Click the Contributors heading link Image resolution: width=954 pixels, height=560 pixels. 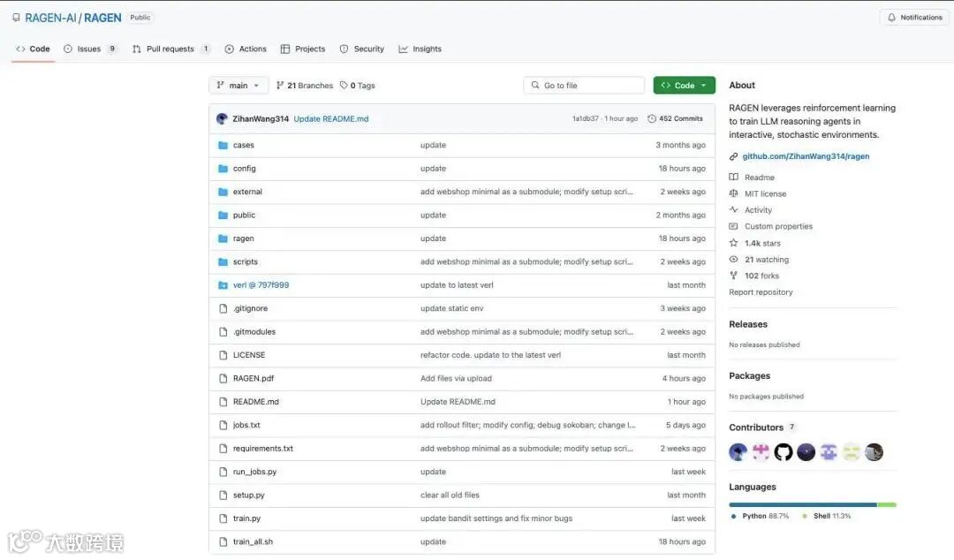tap(756, 428)
